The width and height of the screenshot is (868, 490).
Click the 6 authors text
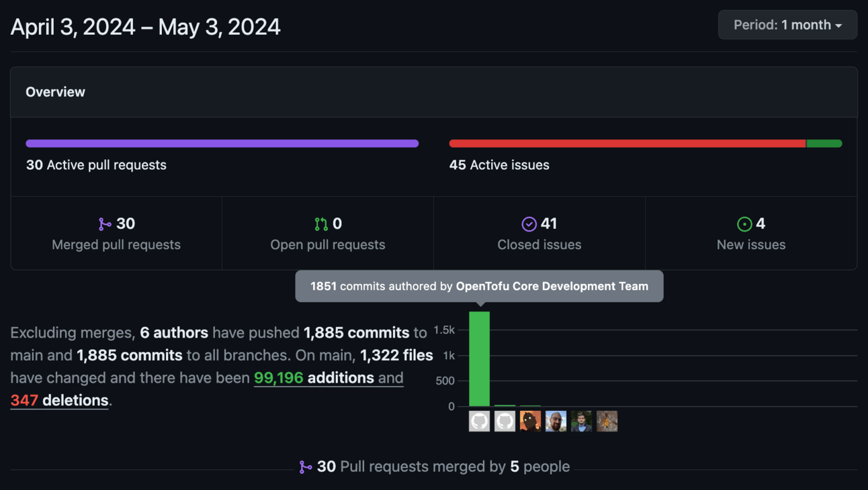tap(174, 332)
